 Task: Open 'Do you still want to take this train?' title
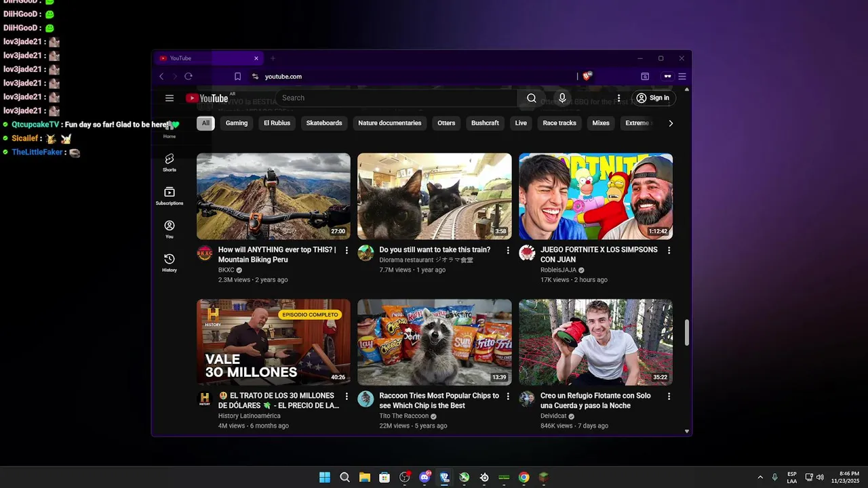(435, 250)
